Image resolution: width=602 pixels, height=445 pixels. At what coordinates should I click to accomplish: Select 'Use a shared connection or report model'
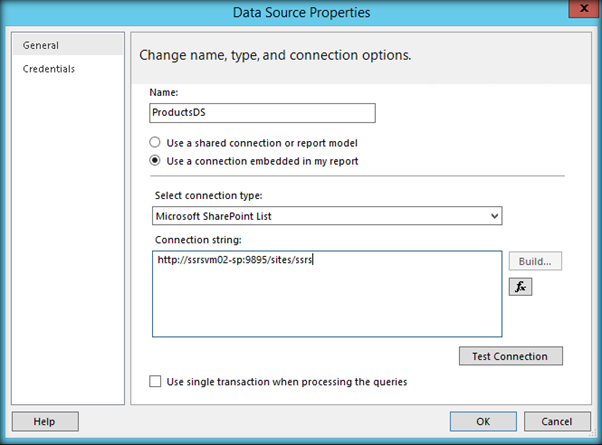coord(155,142)
